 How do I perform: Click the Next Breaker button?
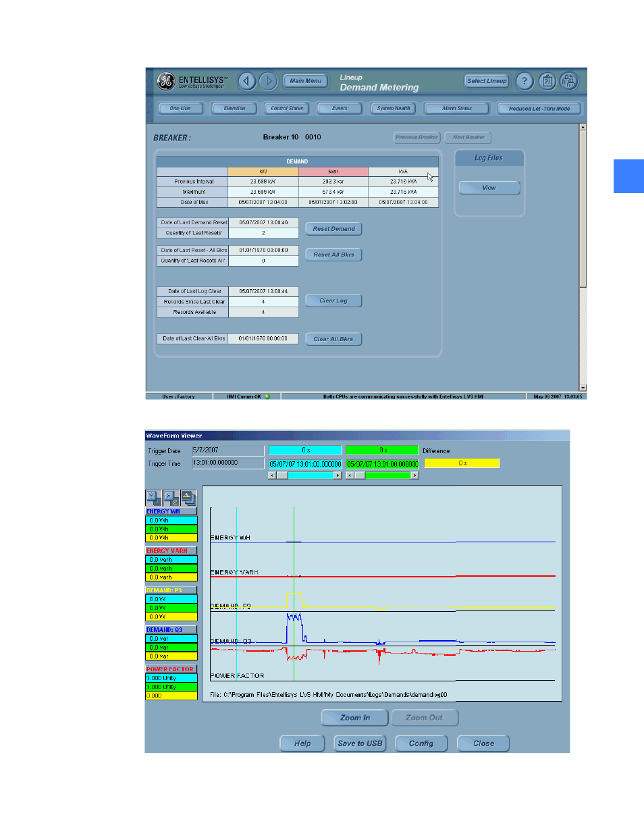(468, 137)
